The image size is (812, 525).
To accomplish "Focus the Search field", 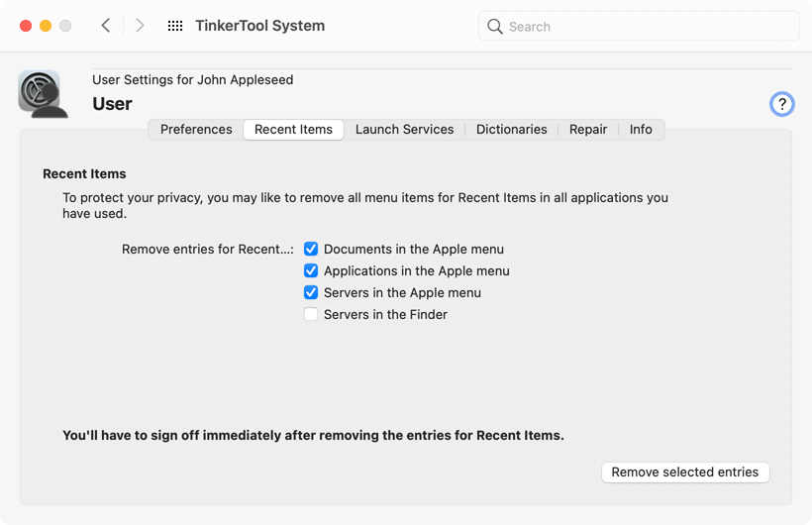I will click(x=639, y=27).
